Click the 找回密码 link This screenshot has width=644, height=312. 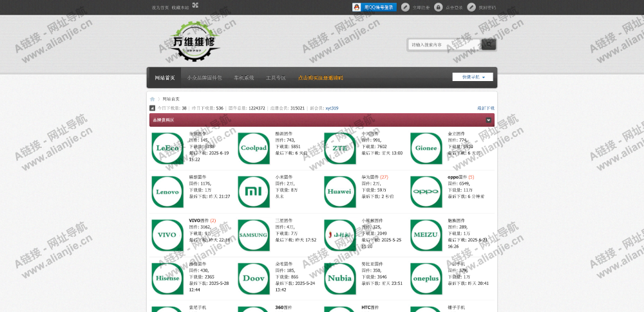click(x=487, y=7)
